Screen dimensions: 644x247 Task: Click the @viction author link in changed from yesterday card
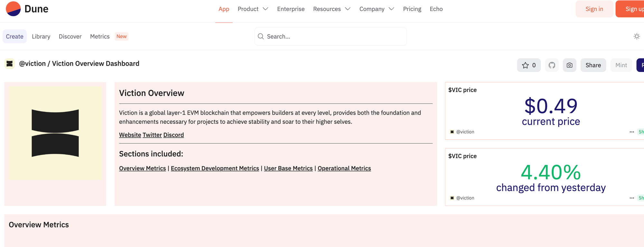[x=465, y=198]
